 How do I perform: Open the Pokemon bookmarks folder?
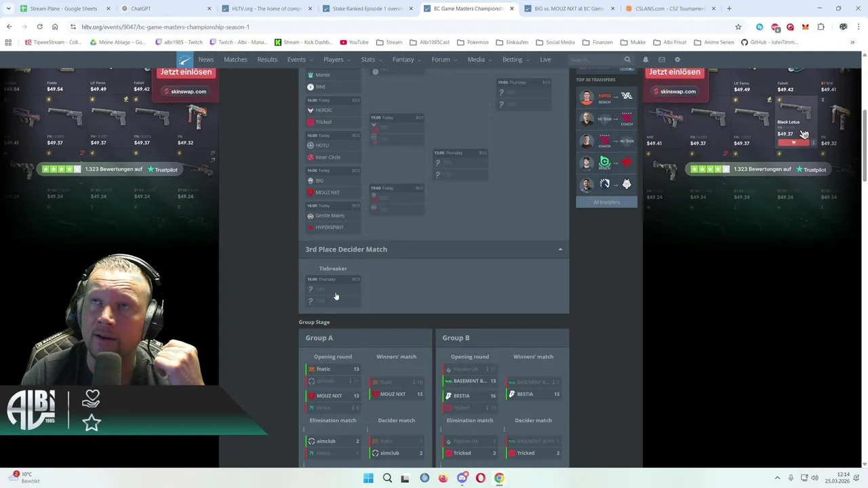coord(472,42)
